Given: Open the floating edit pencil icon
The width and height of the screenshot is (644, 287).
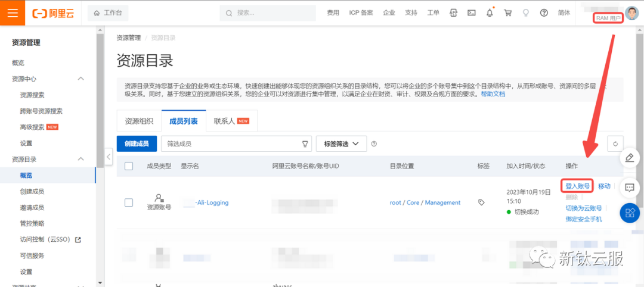Looking at the screenshot, I should click(630, 158).
